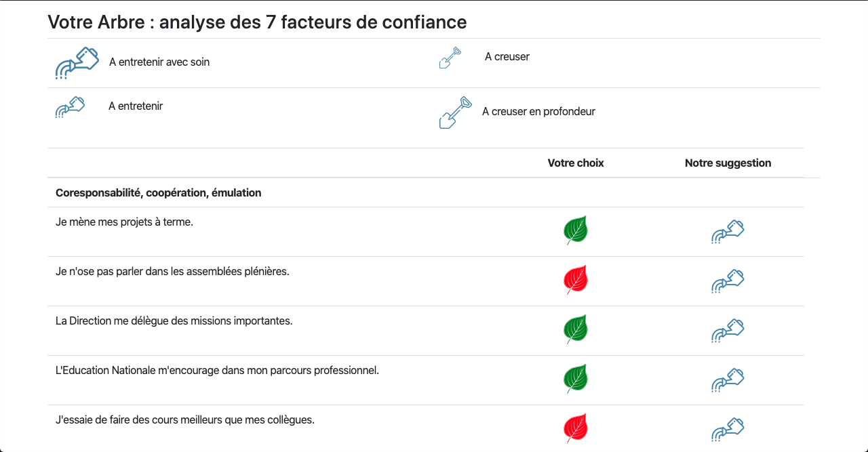The height and width of the screenshot is (452, 868).
Task: Click watering can suggestion for "La Direction" row
Action: coord(728,331)
